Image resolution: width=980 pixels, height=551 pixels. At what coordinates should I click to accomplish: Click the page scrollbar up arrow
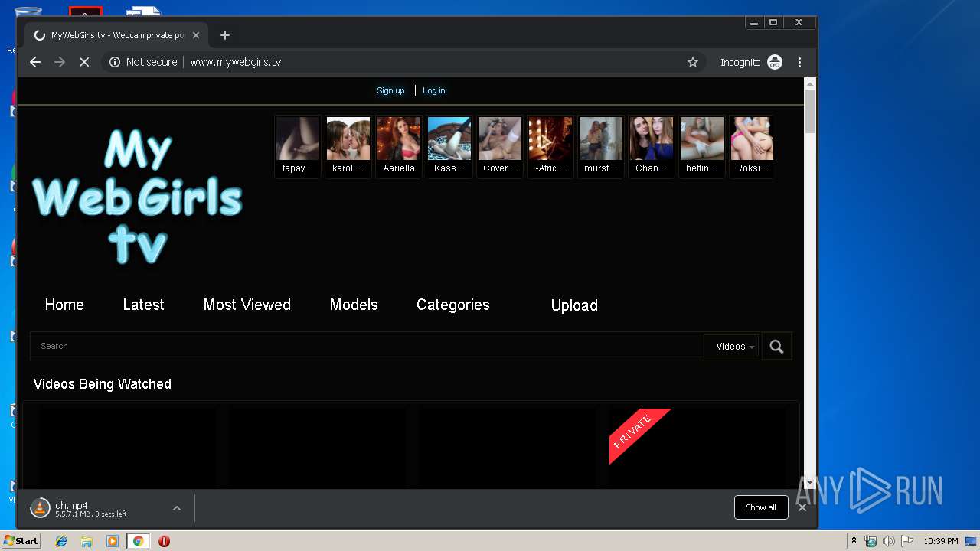coord(810,83)
